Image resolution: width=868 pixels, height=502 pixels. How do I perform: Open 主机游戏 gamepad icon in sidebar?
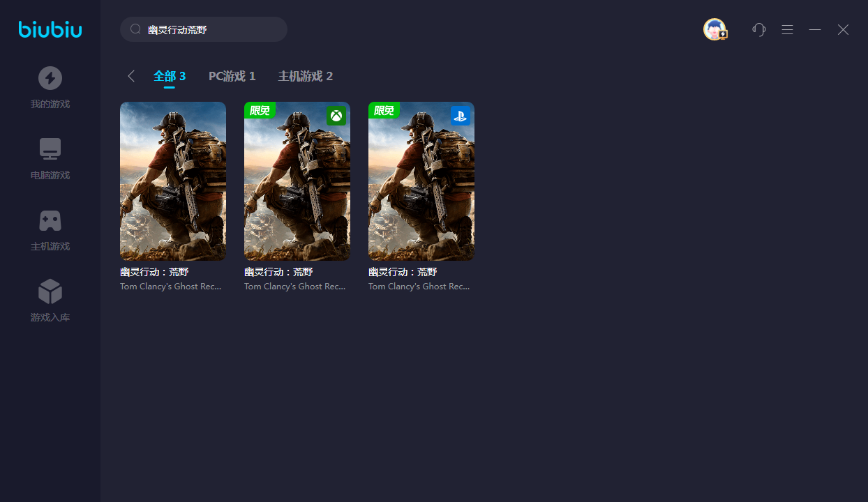coord(50,220)
